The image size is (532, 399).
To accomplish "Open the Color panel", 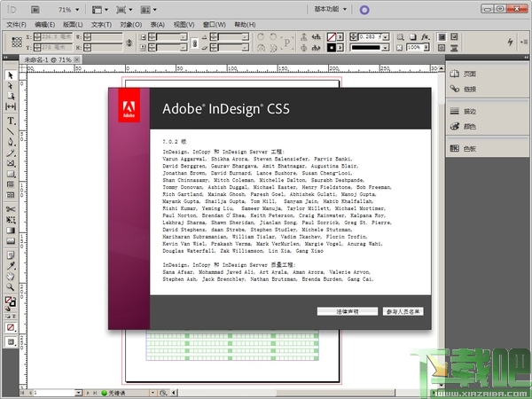I will tap(463, 126).
